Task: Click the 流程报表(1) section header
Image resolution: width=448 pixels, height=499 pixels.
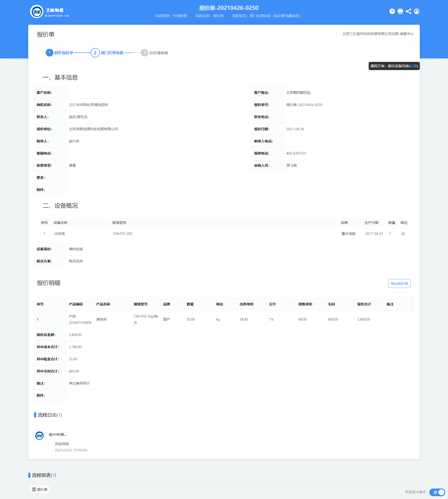Action: pyautogui.click(x=44, y=475)
